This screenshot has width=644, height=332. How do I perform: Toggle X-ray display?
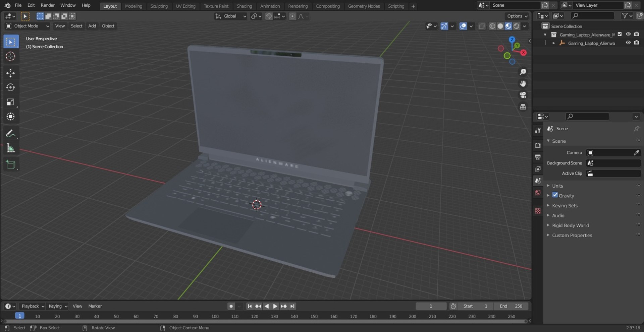click(x=482, y=26)
